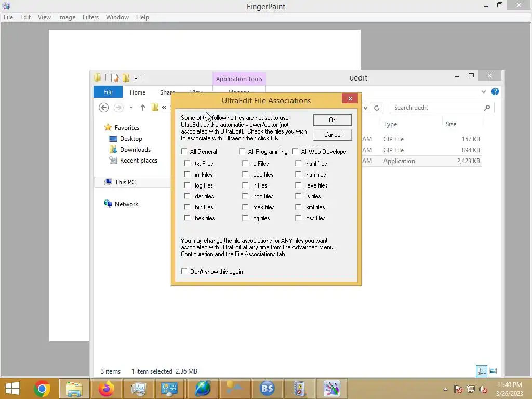Viewport: 532px width, 399px height.
Task: Switch to Home ribbon tab
Action: pyautogui.click(x=137, y=92)
